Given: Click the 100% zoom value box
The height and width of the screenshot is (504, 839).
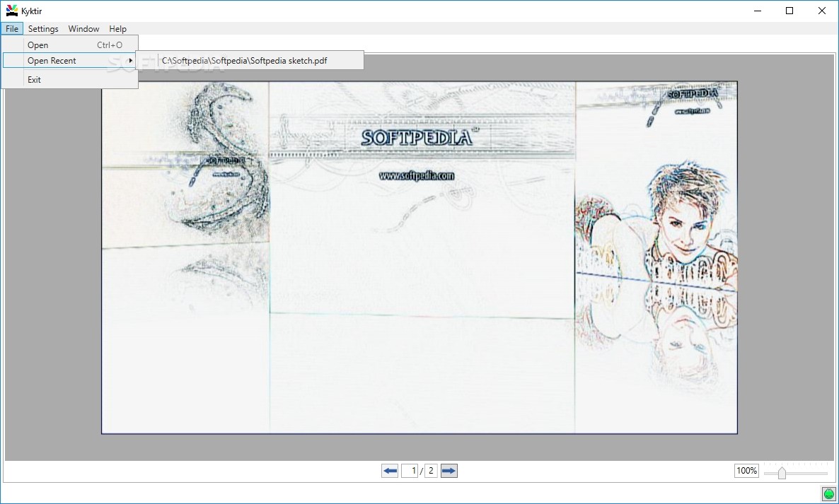Looking at the screenshot, I should point(746,471).
